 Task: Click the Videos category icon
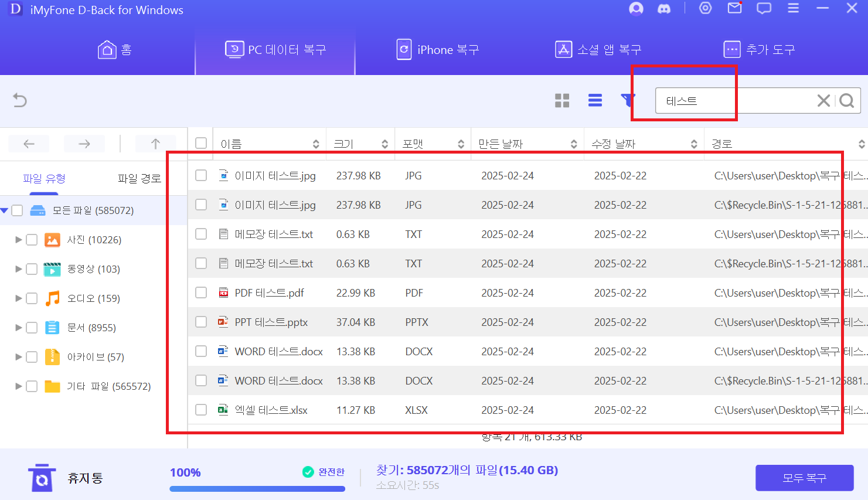[x=52, y=269]
